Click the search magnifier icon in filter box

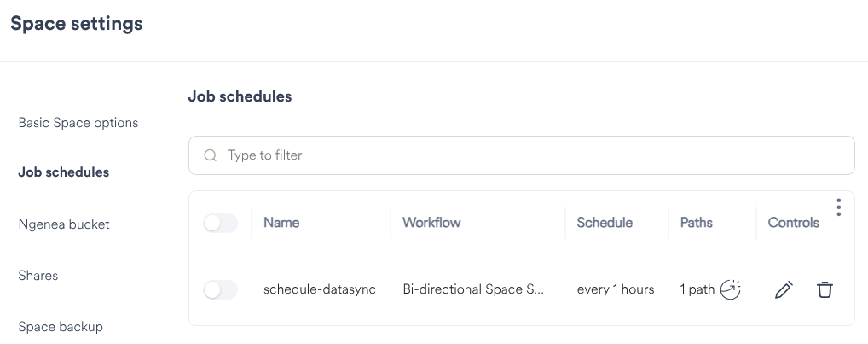[211, 155]
